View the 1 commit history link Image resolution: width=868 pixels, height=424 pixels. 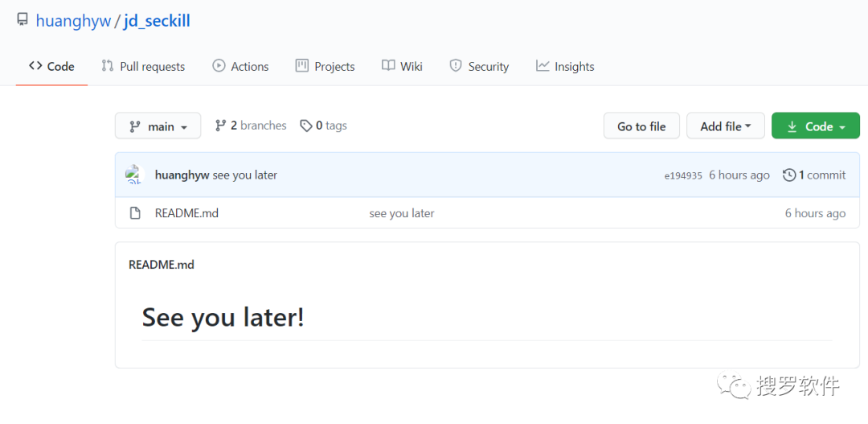point(813,175)
